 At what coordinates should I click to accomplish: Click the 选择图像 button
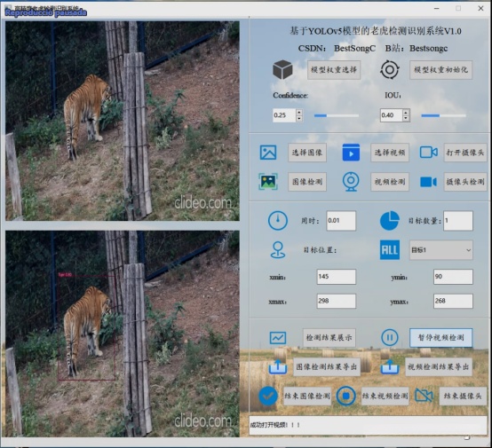[307, 153]
